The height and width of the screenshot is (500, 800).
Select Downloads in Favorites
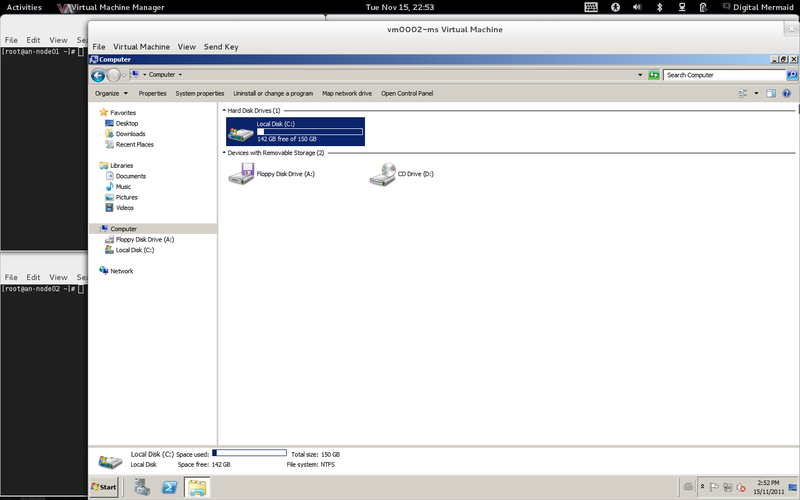coord(131,134)
